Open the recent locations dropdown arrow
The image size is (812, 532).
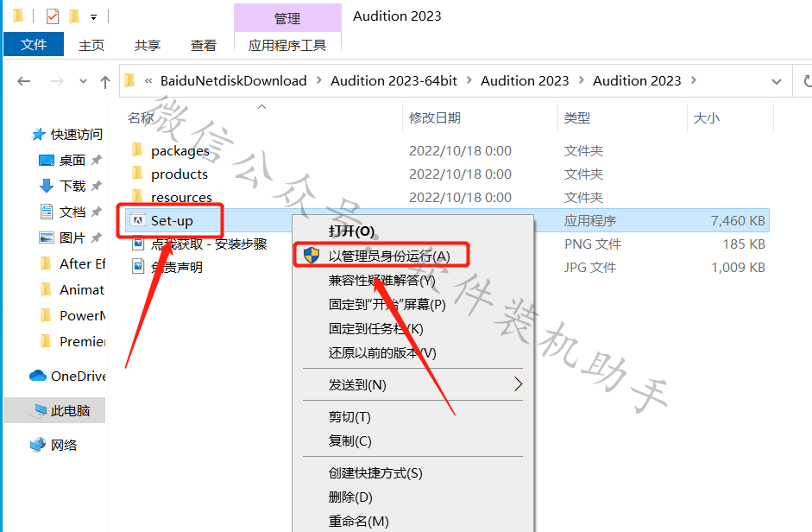(x=83, y=81)
